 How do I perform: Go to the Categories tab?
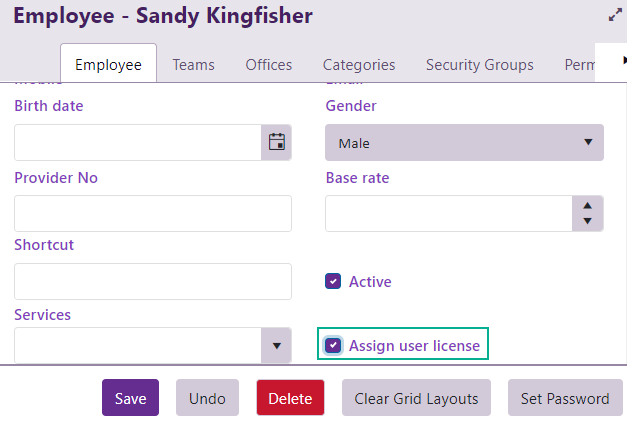click(x=359, y=65)
